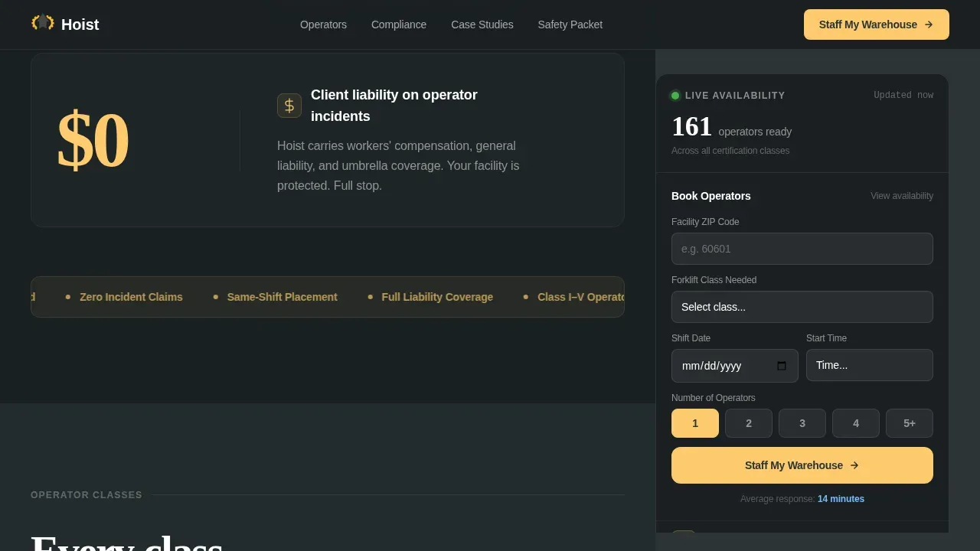Viewport: 980px width, 551px height.
Task: Select 2 operators
Action: tap(749, 423)
